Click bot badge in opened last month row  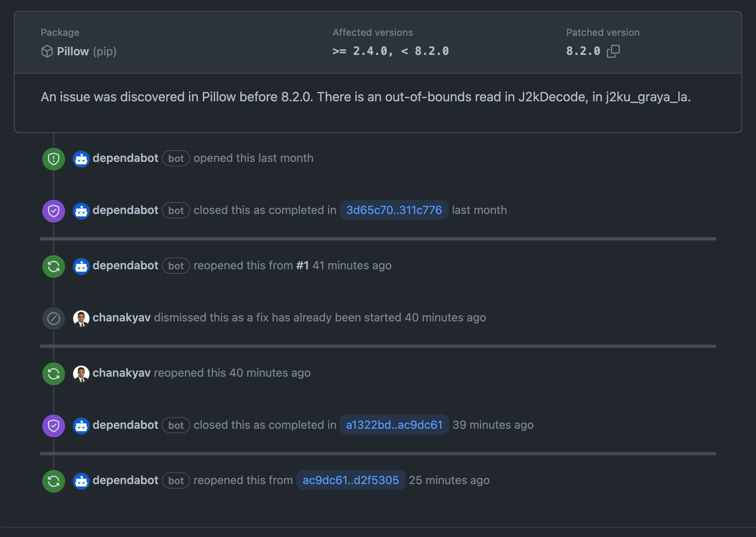(x=176, y=158)
